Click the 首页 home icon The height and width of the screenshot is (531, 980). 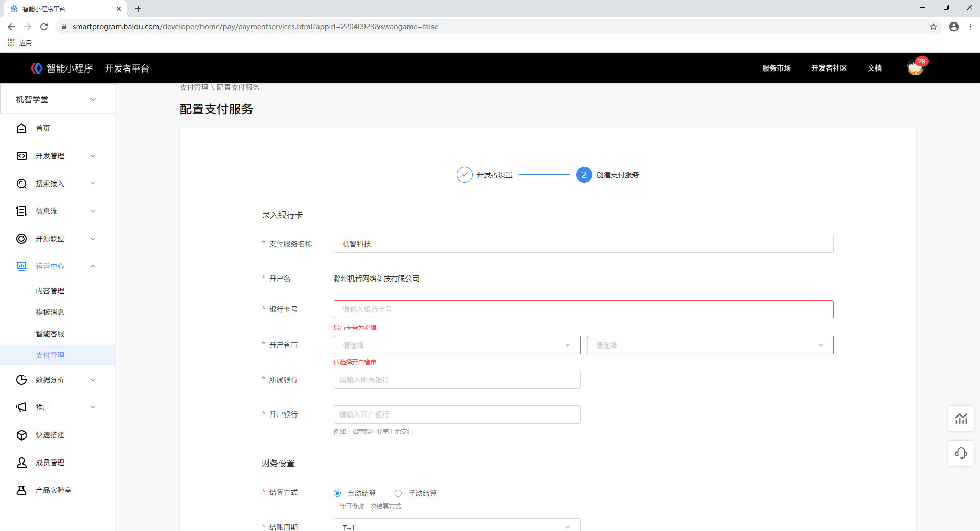tap(21, 128)
